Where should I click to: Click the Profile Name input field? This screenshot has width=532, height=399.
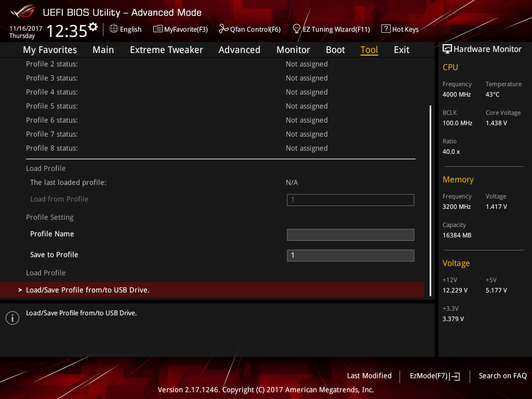click(351, 234)
